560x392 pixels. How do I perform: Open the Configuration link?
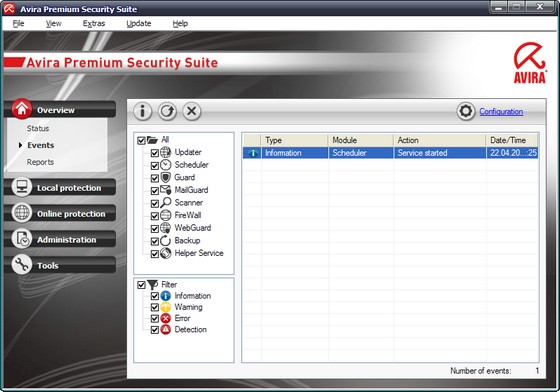501,112
